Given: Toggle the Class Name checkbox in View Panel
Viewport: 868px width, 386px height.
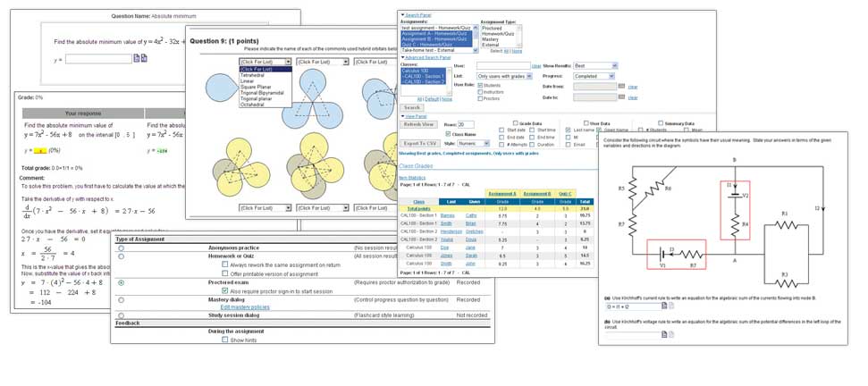Looking at the screenshot, I should point(448,134).
